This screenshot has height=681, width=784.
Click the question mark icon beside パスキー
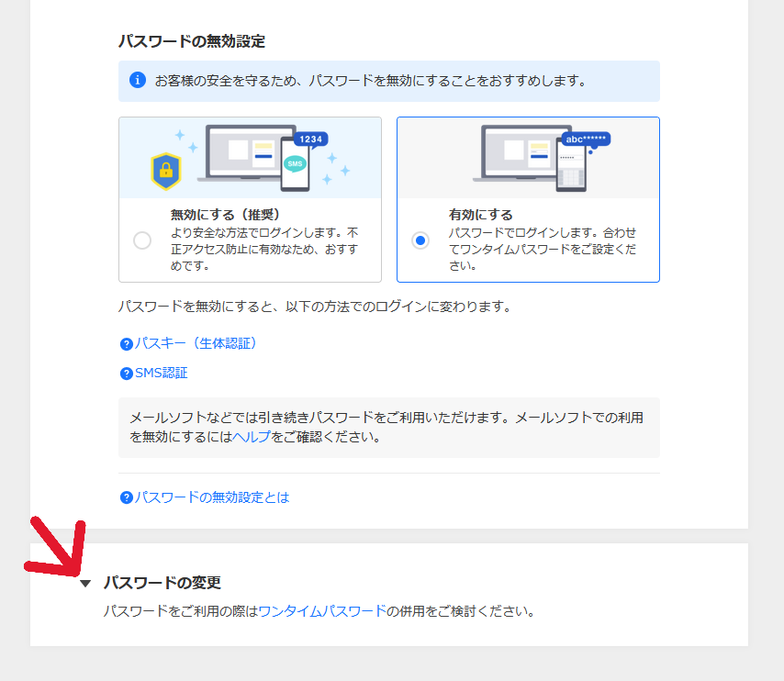[127, 344]
